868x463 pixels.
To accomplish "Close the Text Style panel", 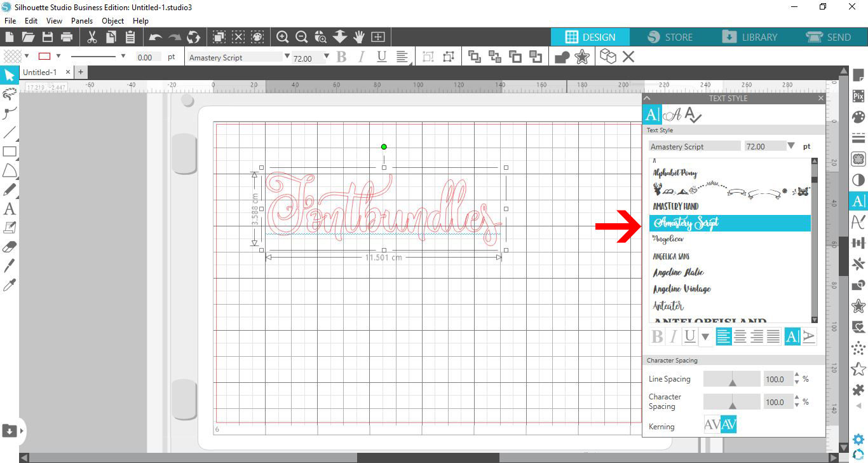I will pos(820,98).
